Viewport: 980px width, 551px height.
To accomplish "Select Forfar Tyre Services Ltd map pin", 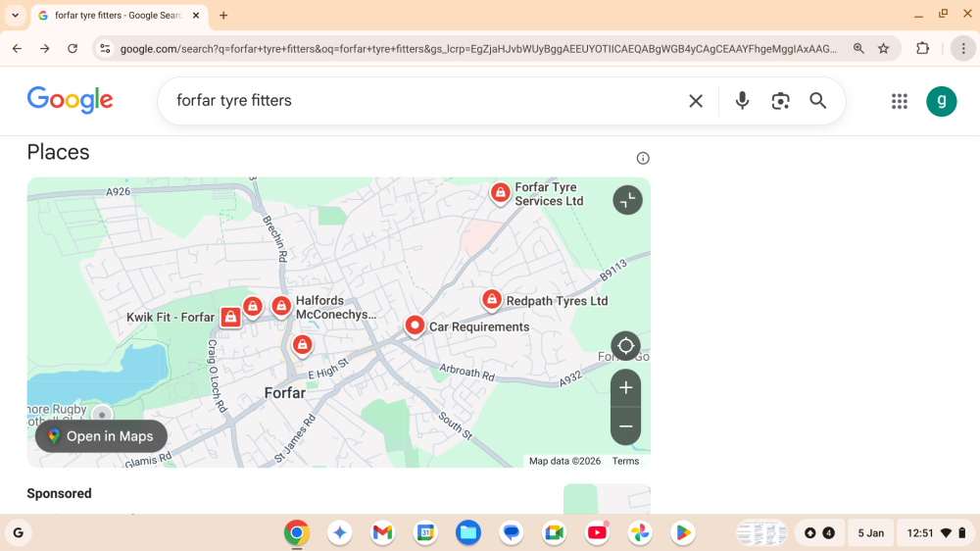I will click(500, 193).
